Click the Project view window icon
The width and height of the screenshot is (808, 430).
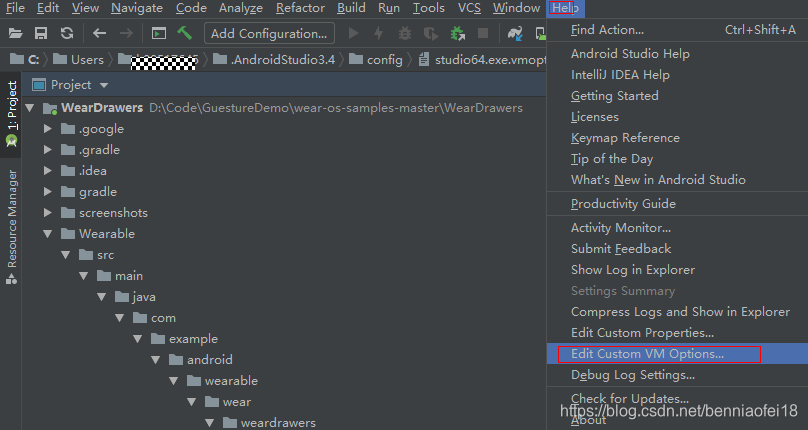pyautogui.click(x=39, y=85)
